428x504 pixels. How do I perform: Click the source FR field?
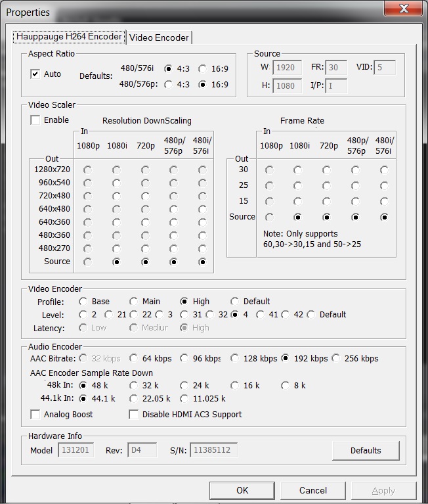[336, 68]
